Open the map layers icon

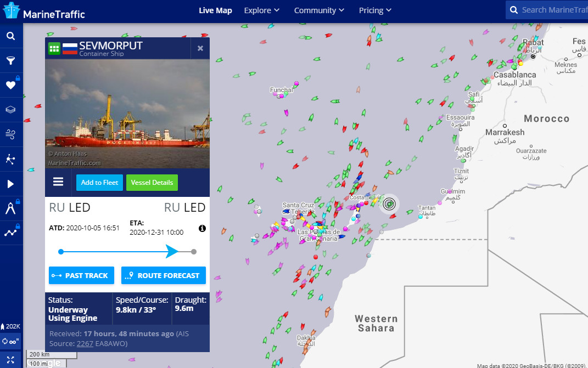[11, 110]
